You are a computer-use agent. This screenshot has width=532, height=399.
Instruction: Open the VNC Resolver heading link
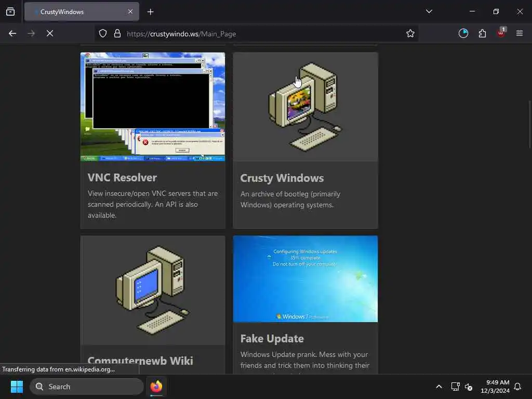[x=122, y=178]
